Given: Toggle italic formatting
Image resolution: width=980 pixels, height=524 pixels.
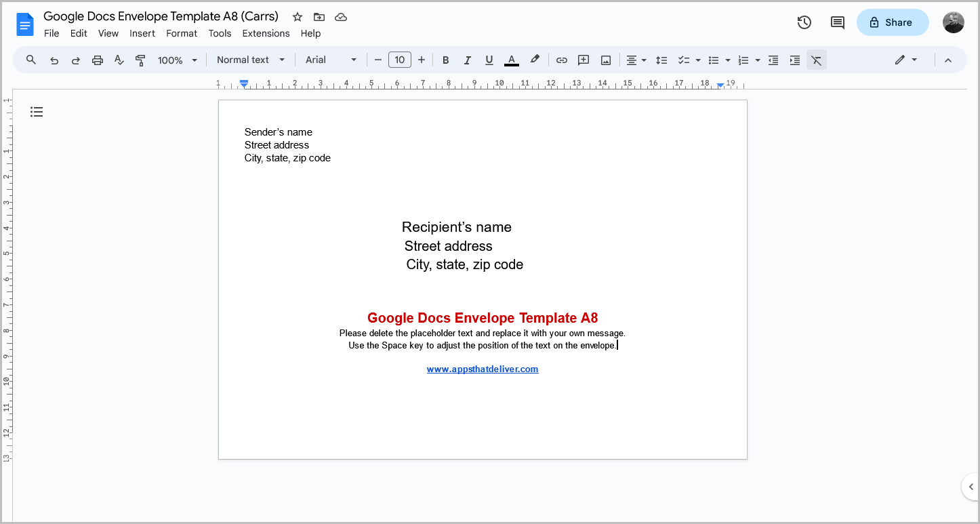Looking at the screenshot, I should tap(467, 60).
